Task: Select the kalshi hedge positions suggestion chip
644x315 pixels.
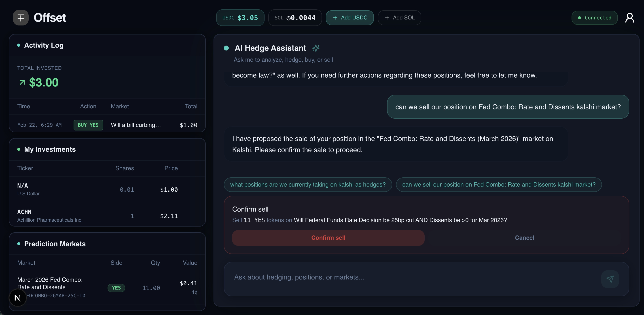Action: [x=307, y=185]
